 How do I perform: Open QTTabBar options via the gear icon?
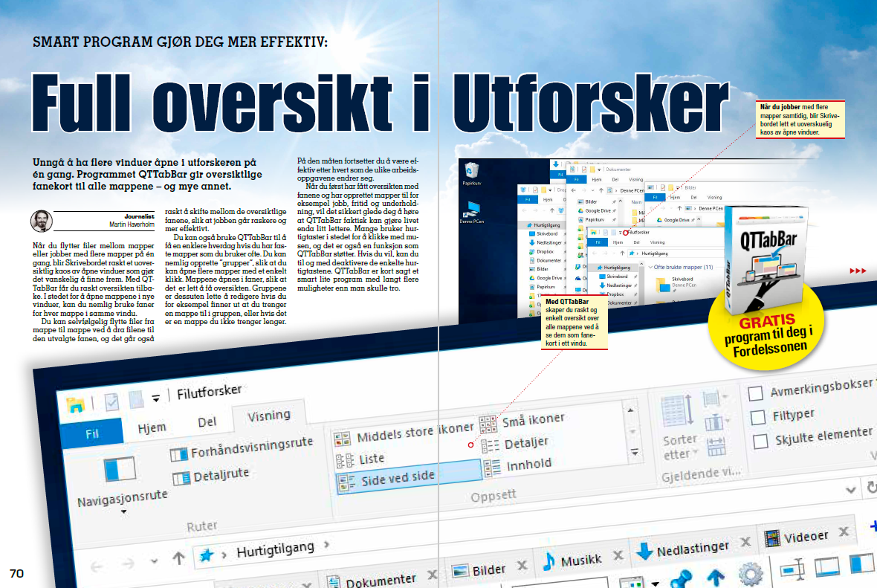point(751,574)
